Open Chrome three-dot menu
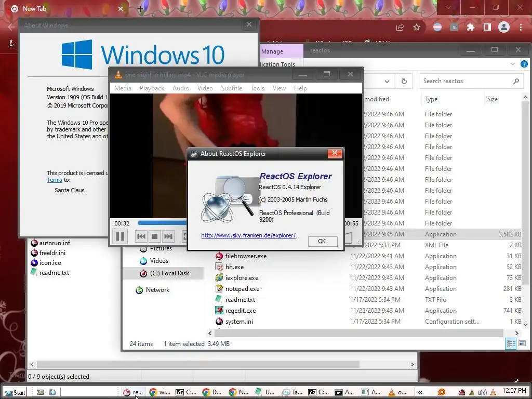This screenshot has height=399, width=532. coord(521,28)
